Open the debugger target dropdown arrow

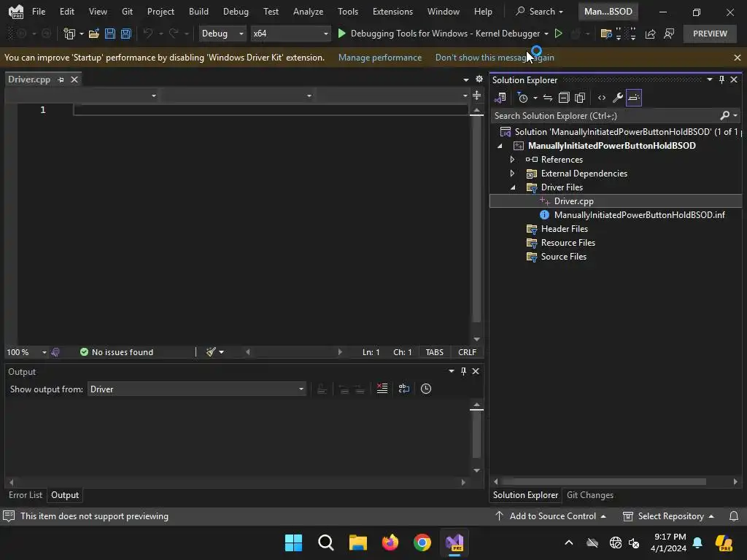coord(546,34)
